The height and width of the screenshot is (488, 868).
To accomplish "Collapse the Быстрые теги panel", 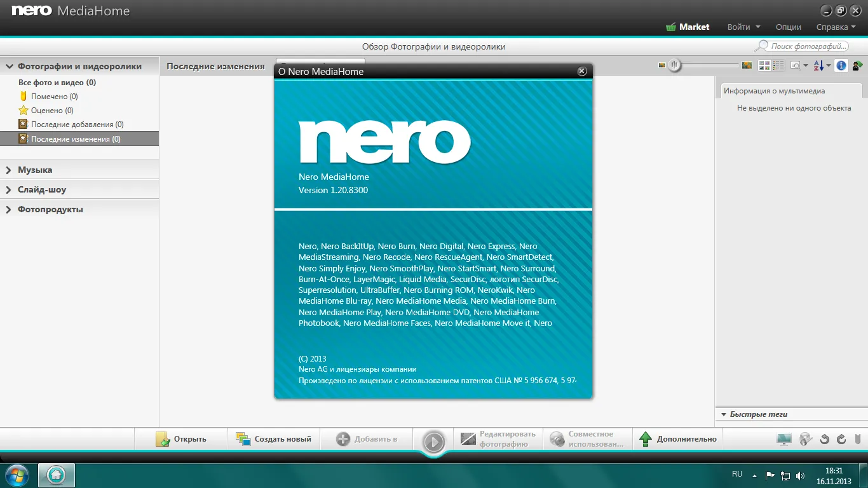I will (x=724, y=414).
